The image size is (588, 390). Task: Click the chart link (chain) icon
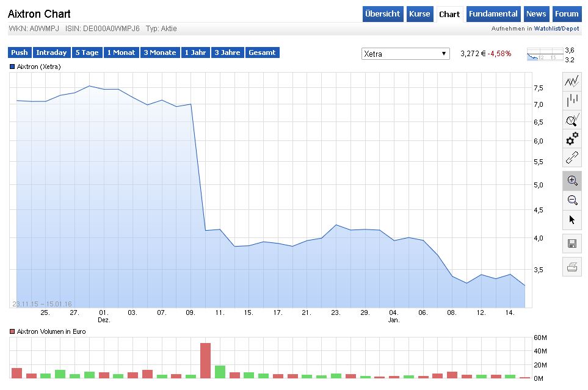pos(572,157)
